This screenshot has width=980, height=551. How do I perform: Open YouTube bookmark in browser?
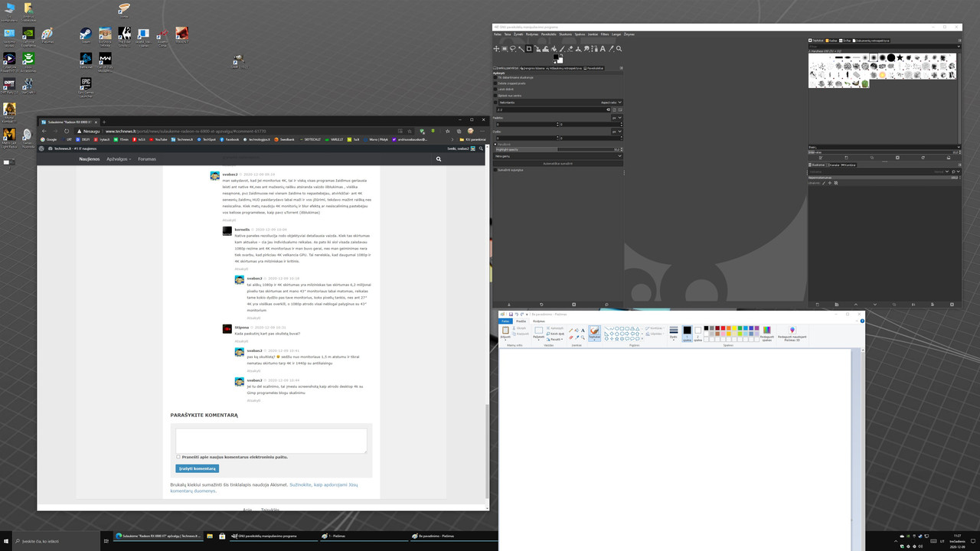158,139
